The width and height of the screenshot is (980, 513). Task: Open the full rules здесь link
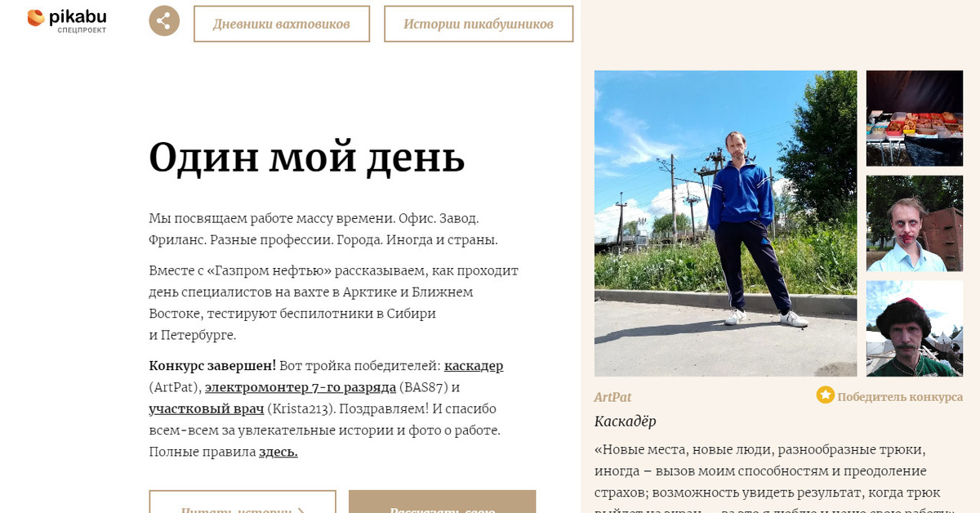(278, 452)
